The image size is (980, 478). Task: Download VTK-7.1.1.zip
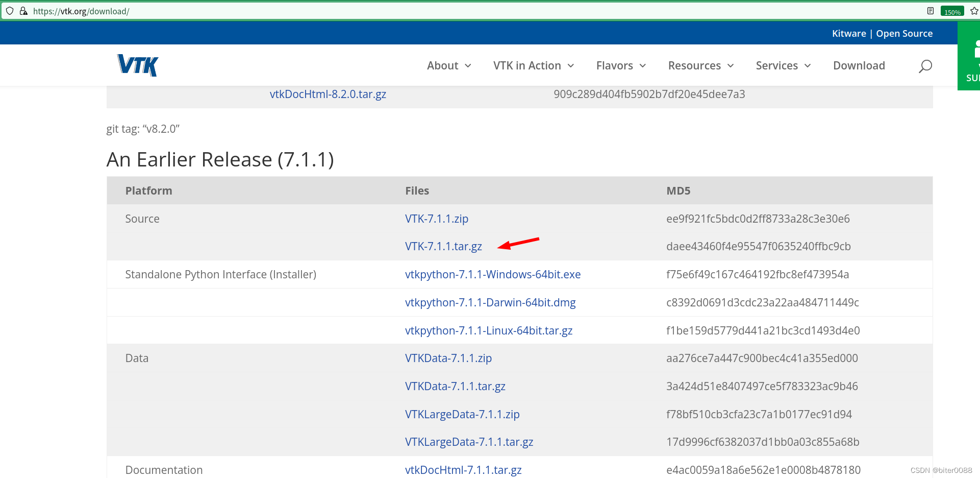[437, 219]
